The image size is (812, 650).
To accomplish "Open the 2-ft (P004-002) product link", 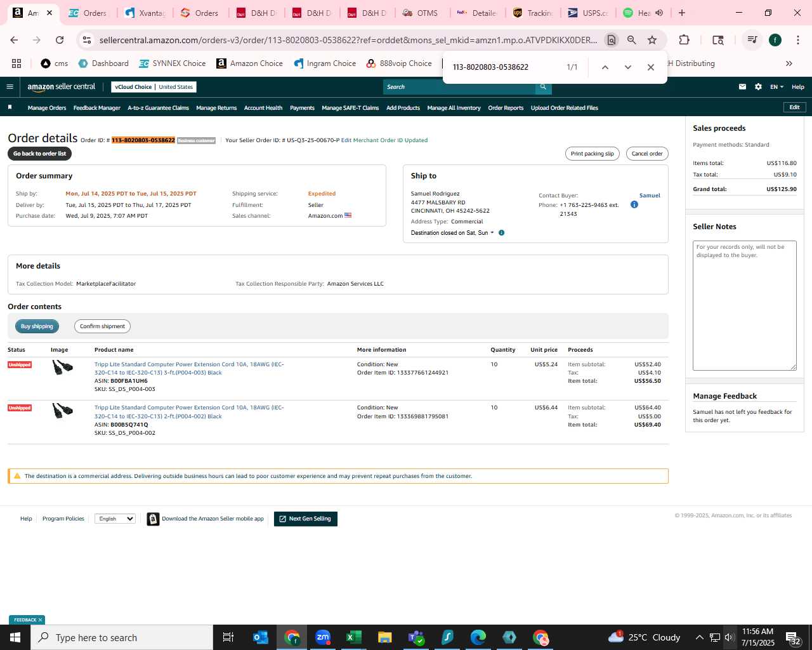I will (x=189, y=412).
